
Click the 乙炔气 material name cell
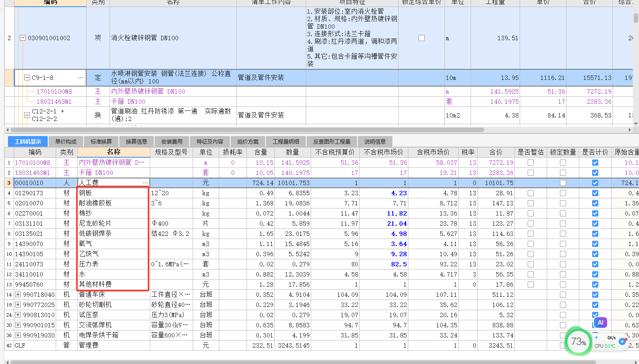point(114,254)
